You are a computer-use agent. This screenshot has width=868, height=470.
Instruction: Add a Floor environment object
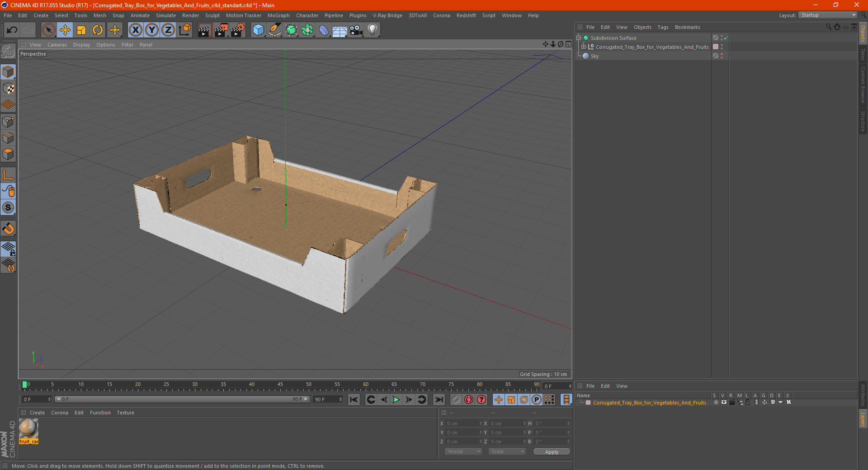coord(340,30)
